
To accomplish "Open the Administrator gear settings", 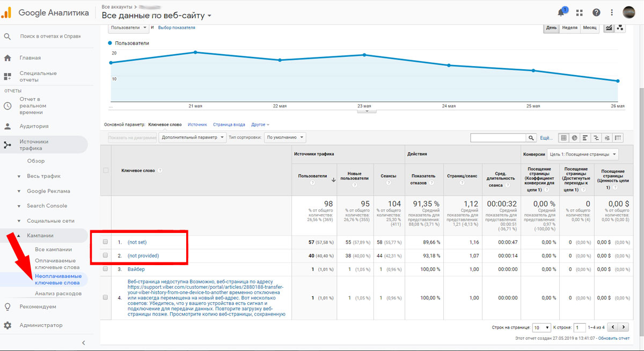I will pos(8,325).
